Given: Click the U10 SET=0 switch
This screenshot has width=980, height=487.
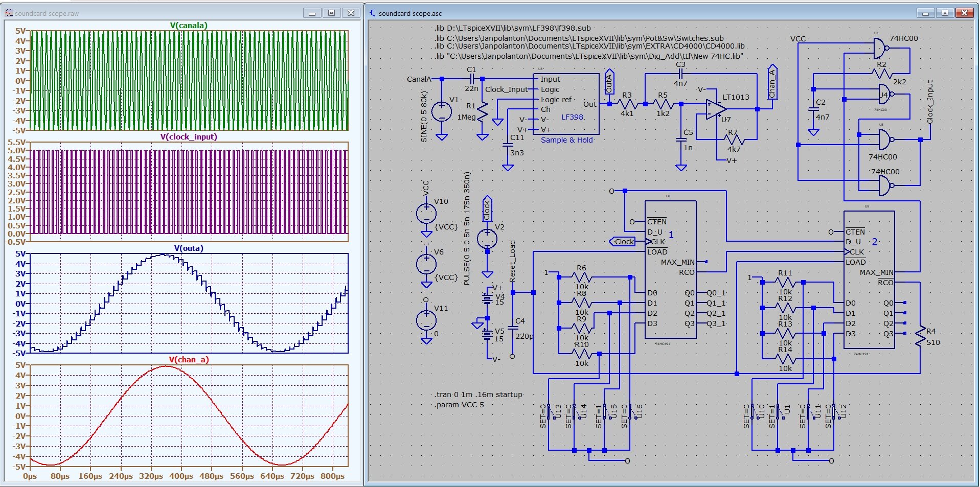Looking at the screenshot, I should [x=753, y=412].
